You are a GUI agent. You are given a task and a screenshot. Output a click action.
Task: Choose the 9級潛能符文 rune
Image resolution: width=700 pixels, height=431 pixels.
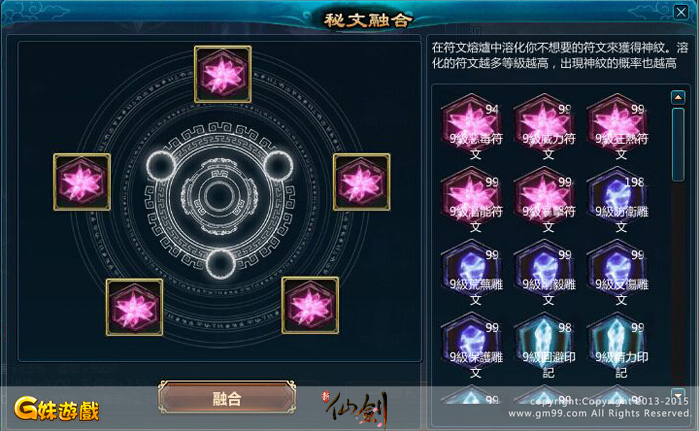point(472,197)
